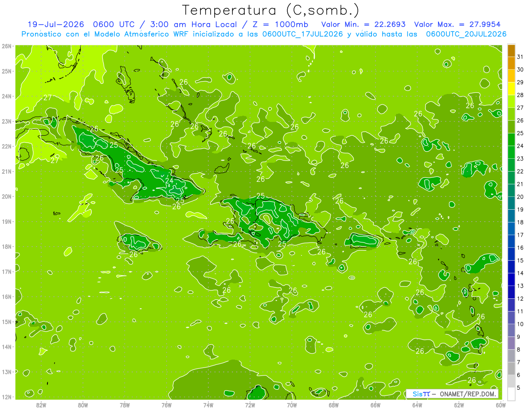Viewport: 532px width, 411px height.
Task: Click the yellow legend segment between 28 and 29
Action: [511, 89]
